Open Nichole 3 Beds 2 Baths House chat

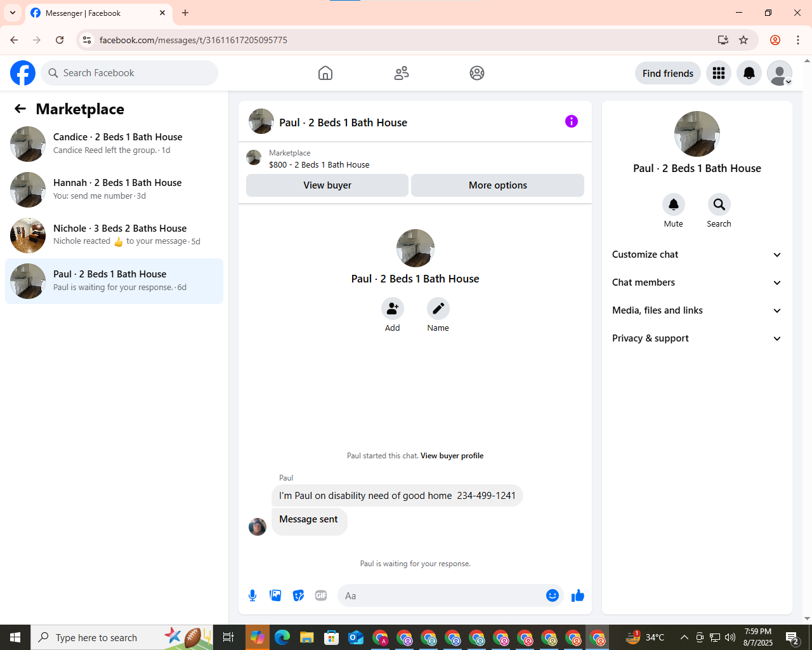pyautogui.click(x=114, y=235)
